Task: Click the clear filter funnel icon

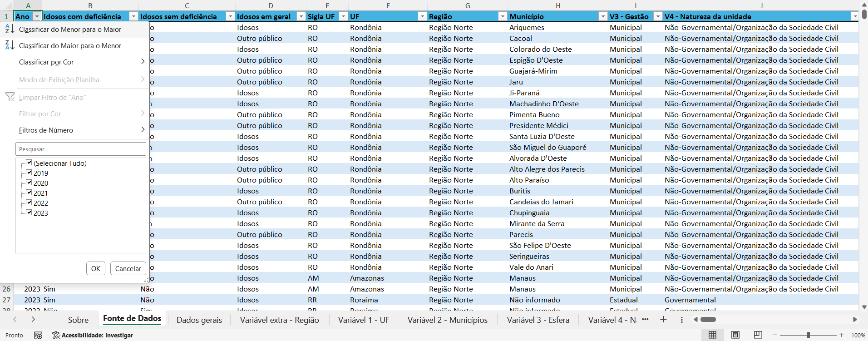Action: [x=10, y=97]
